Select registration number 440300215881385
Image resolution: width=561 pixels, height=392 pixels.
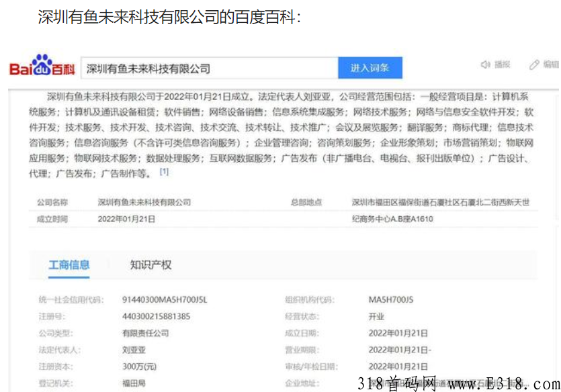pyautogui.click(x=156, y=316)
